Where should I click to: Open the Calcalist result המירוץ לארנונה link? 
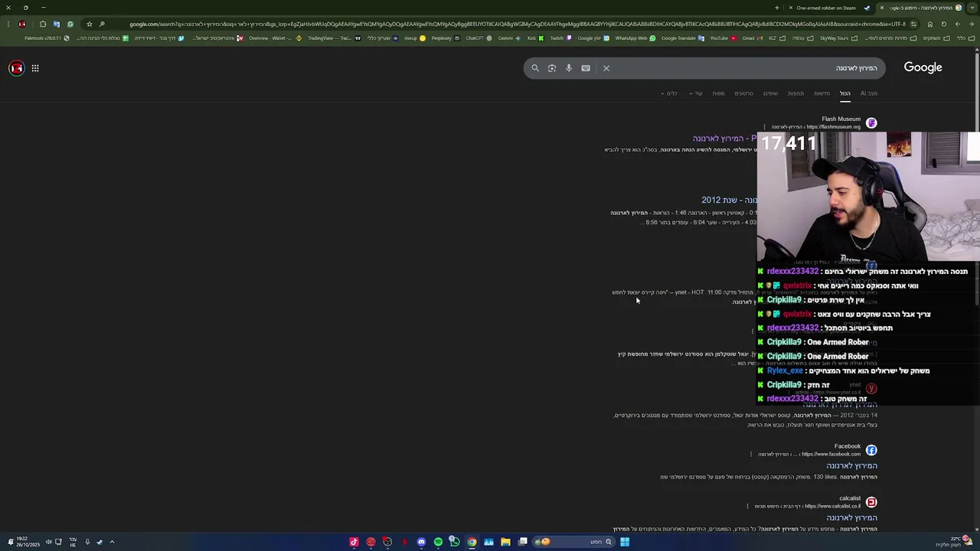(851, 517)
